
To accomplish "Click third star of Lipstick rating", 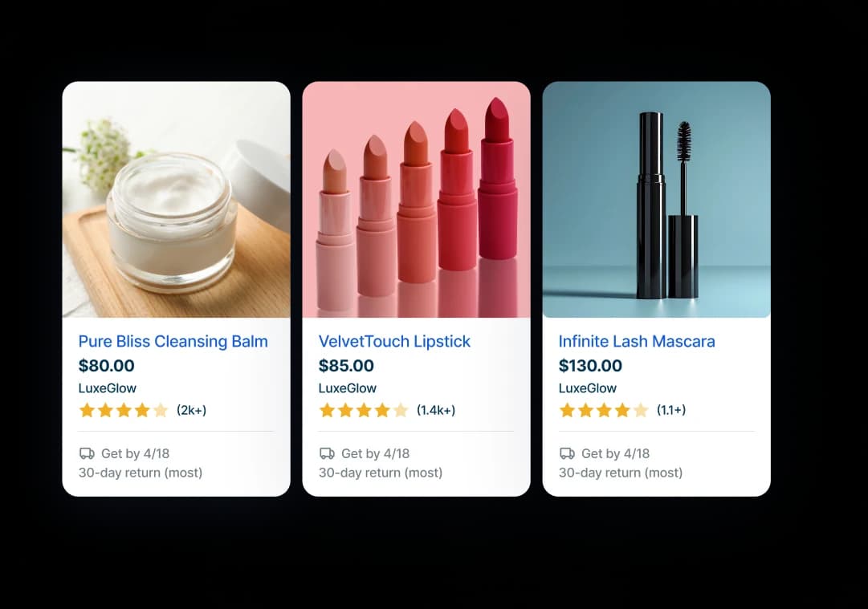I will click(x=364, y=410).
